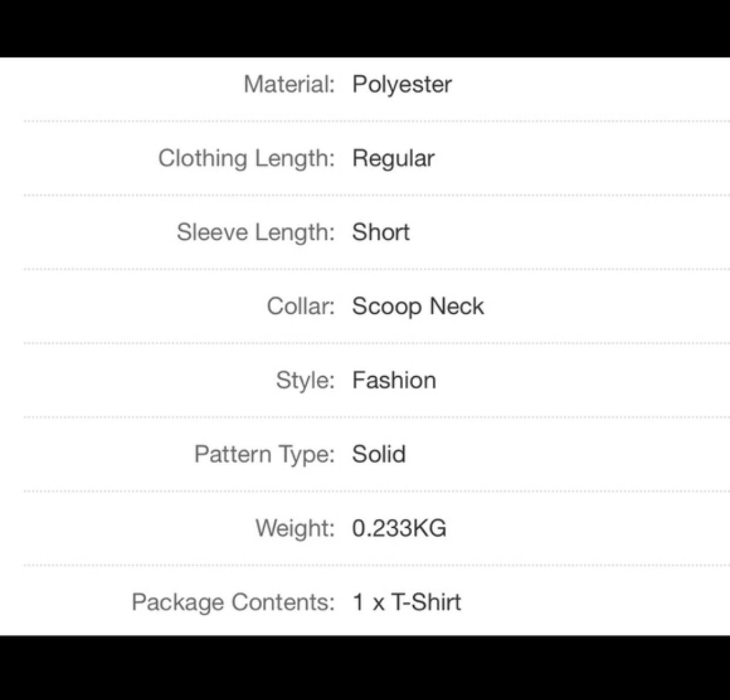
Task: Click the Collar label
Action: coord(300,306)
